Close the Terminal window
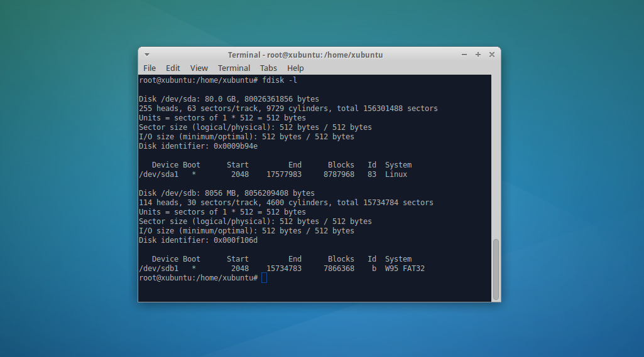This screenshot has height=357, width=644. click(491, 55)
